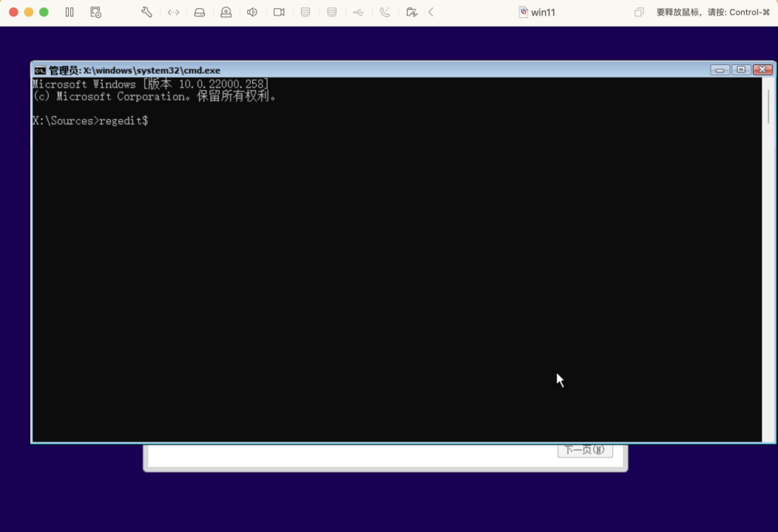Take a snapshot of the VM
Screen dimensions: 778x532
click(95, 12)
